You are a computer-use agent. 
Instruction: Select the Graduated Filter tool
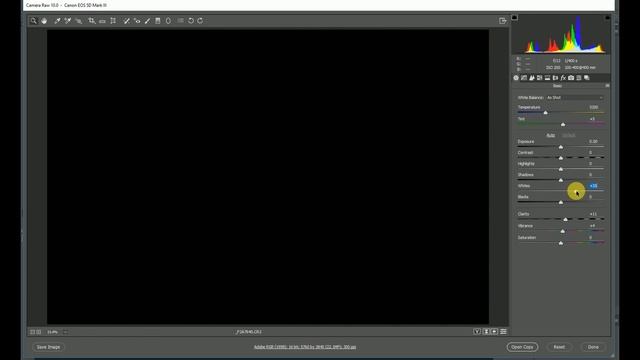[158, 21]
